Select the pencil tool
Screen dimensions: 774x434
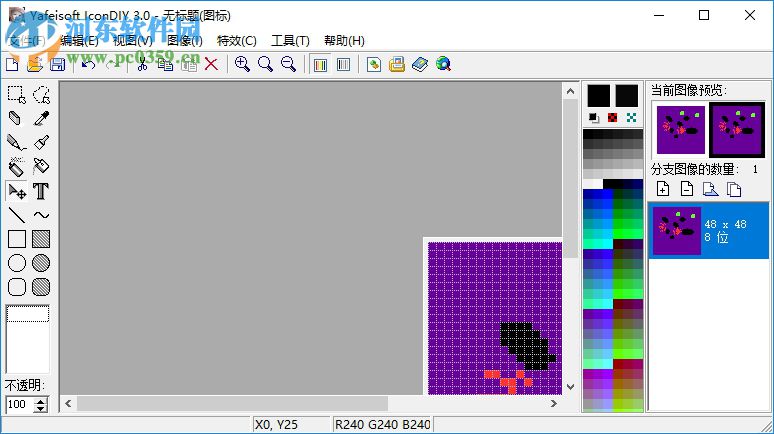coord(17,143)
